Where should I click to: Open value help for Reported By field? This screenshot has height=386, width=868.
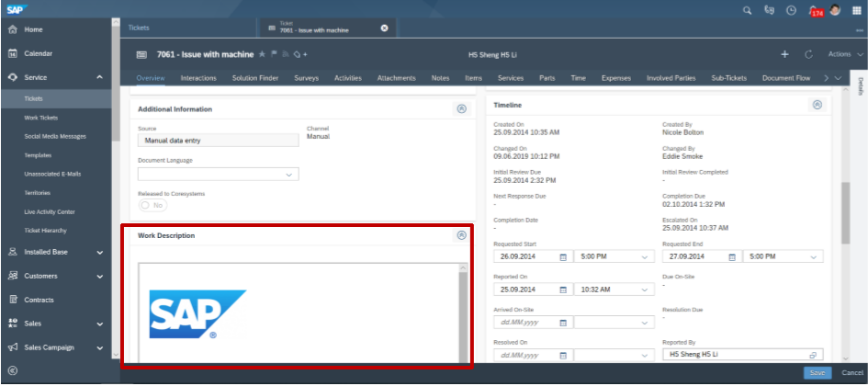813,354
